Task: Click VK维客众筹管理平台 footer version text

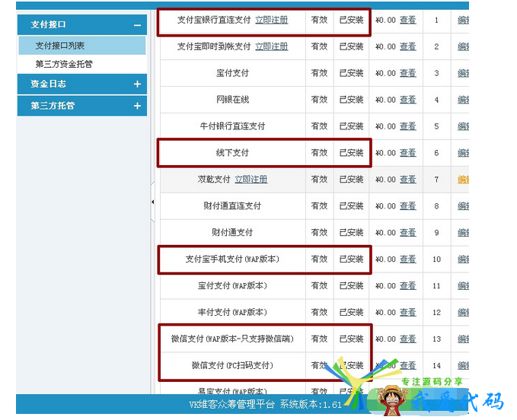Action: coord(266,405)
